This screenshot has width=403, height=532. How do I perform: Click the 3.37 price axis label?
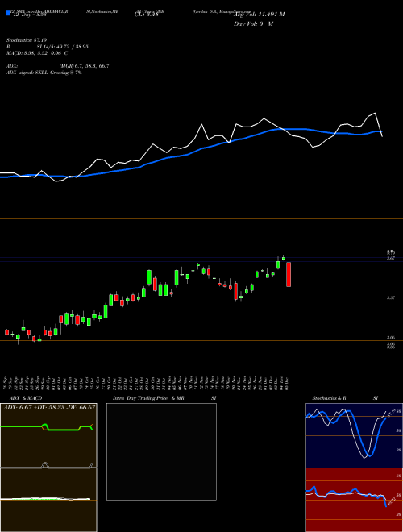point(391,297)
